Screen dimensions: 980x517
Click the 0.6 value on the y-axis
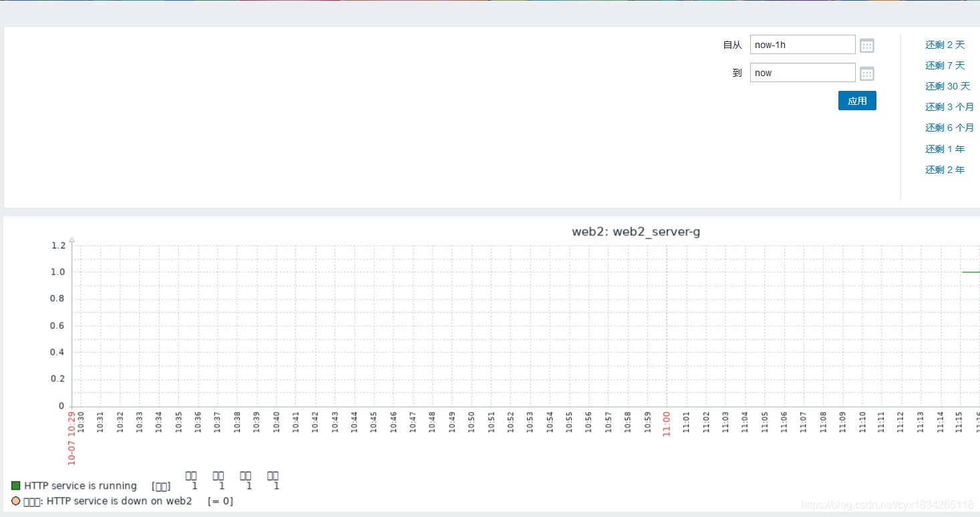[x=58, y=325]
